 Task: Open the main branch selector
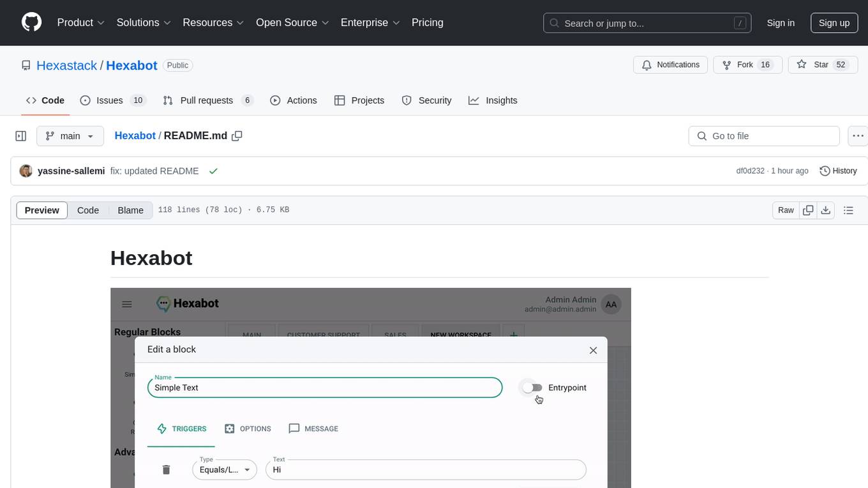pos(70,136)
